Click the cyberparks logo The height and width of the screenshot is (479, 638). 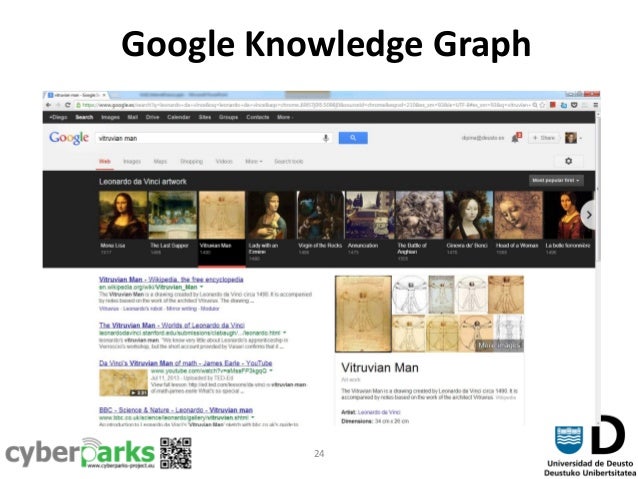point(81,453)
